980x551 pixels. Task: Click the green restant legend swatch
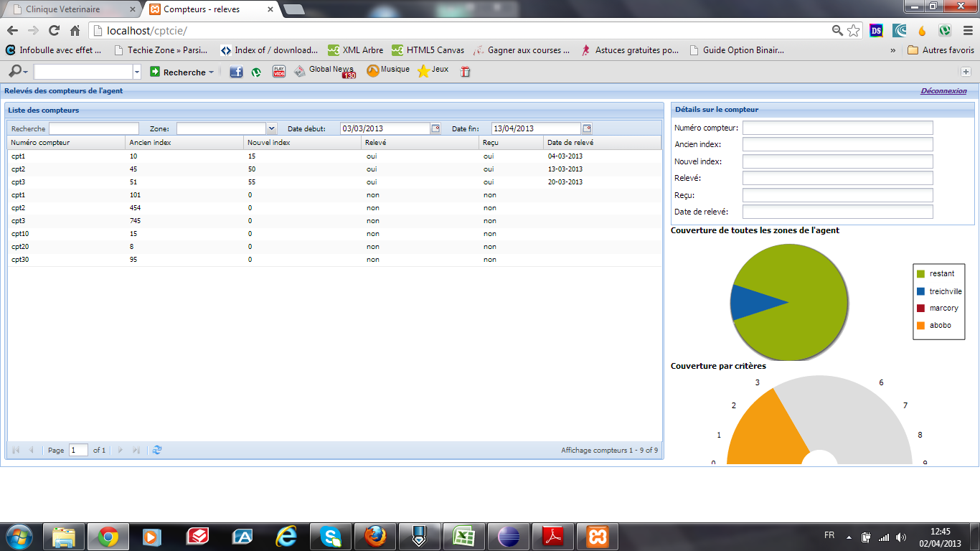(920, 273)
